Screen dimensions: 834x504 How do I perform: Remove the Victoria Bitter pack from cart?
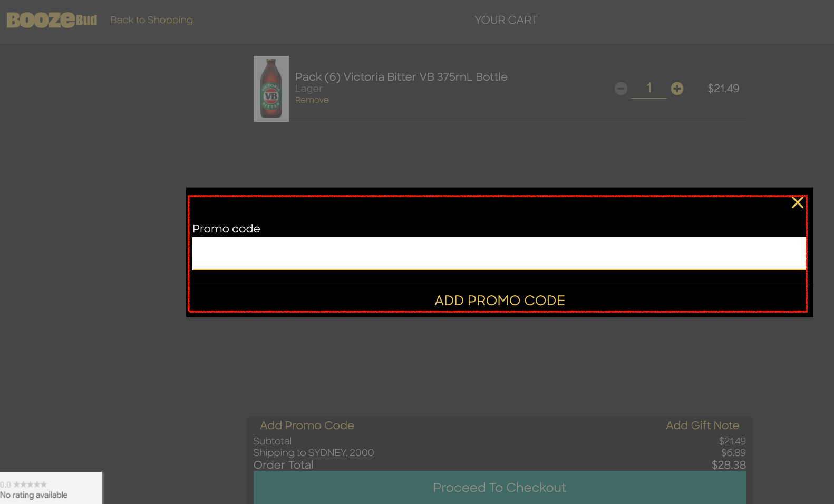point(312,100)
